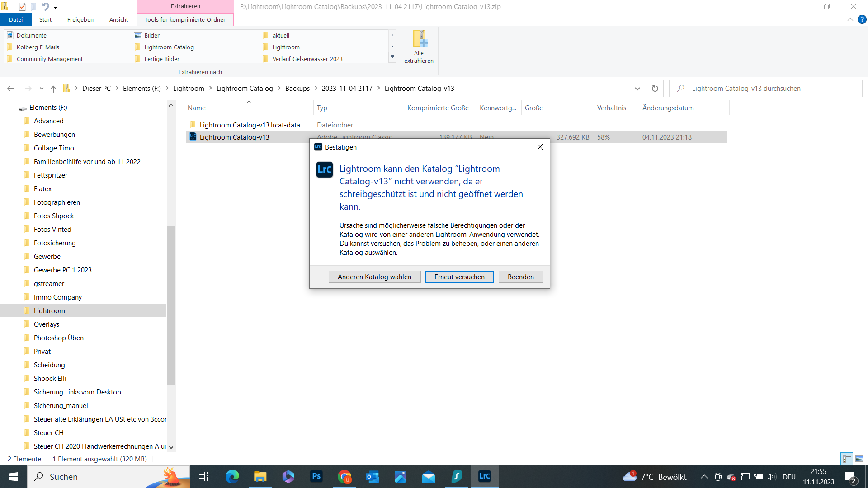Toggle selection of the Lightroom folder in the sidebar
868x488 pixels.
(49, 310)
